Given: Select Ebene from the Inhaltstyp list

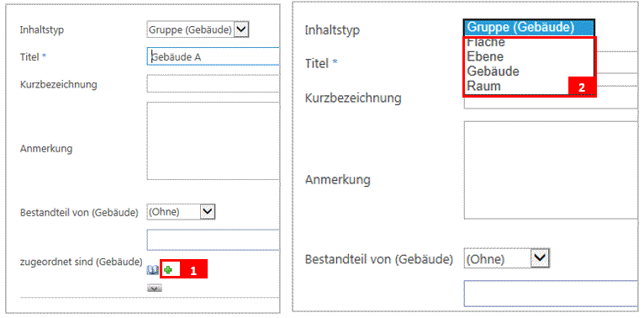Looking at the screenshot, I should [485, 56].
